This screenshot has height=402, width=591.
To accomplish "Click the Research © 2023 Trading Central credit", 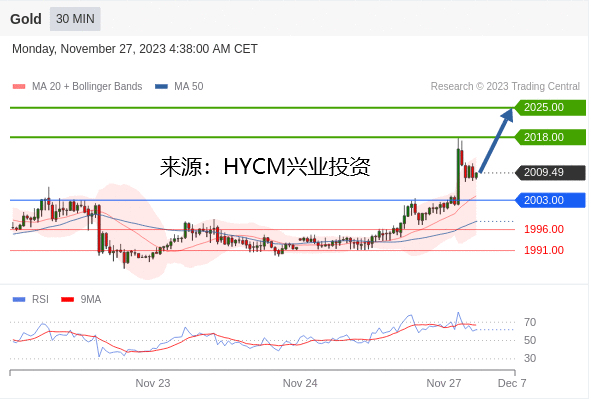I will [505, 86].
